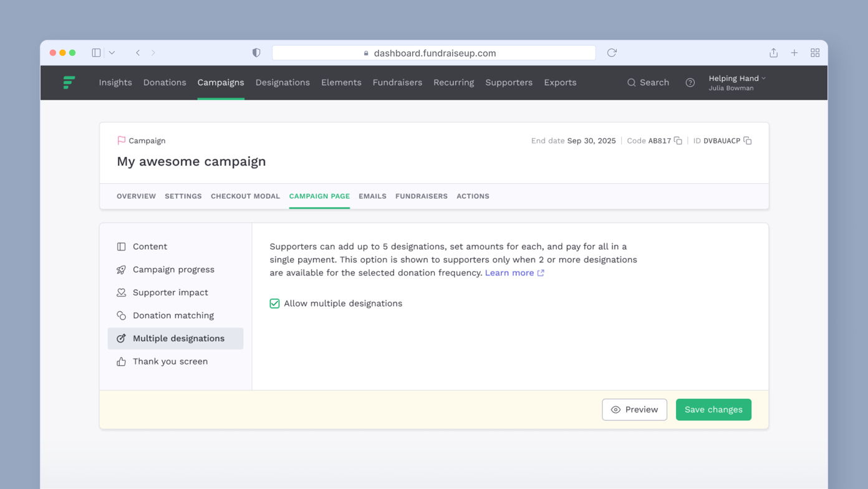The width and height of the screenshot is (868, 489).
Task: Click the Thank you screen thumbs-up icon
Action: click(x=120, y=361)
